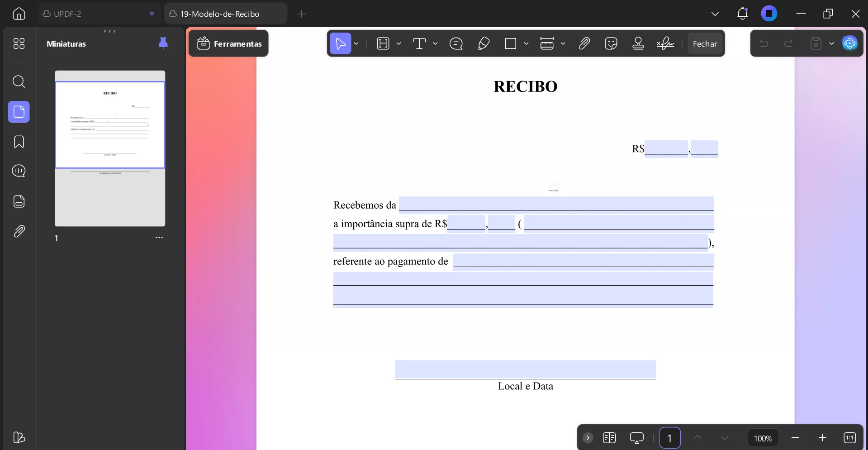Open the comment annotation tool
868x450 pixels.
(x=456, y=43)
